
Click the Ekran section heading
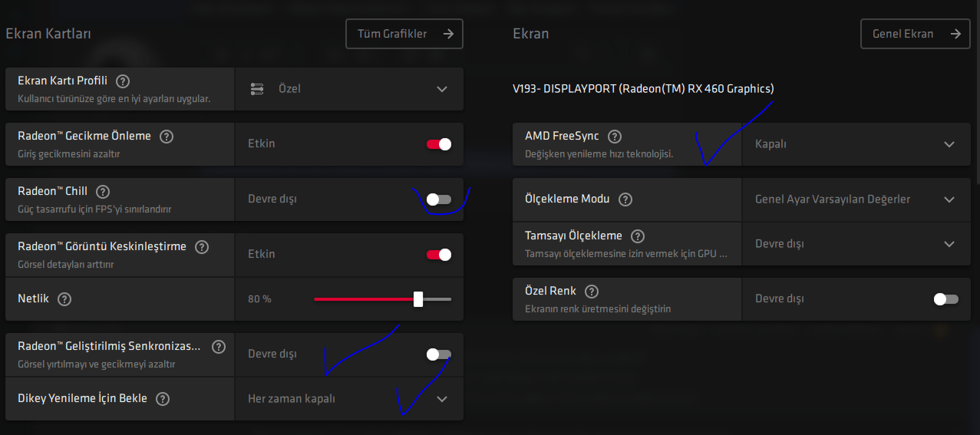coord(531,34)
